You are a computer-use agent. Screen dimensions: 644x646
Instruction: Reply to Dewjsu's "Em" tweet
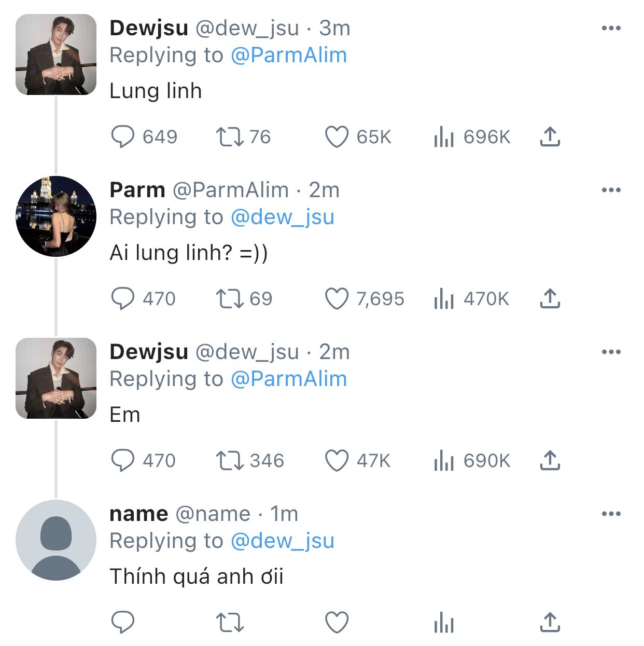click(123, 461)
